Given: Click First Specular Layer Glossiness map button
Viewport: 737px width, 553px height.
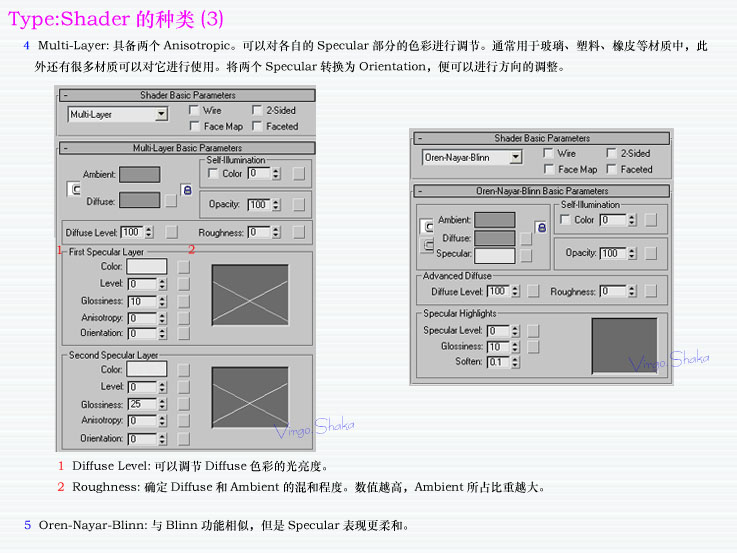Looking at the screenshot, I should pyautogui.click(x=184, y=301).
